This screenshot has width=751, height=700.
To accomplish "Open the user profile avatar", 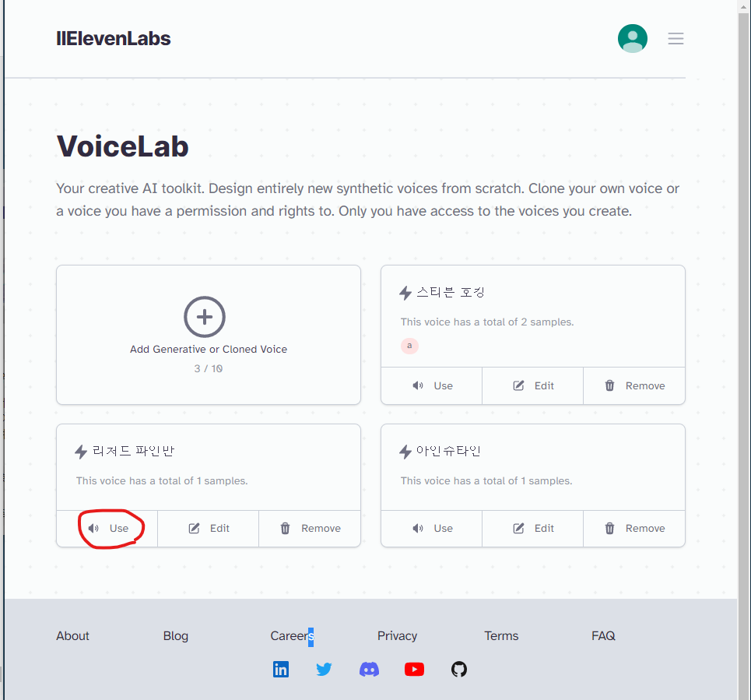I will [632, 38].
